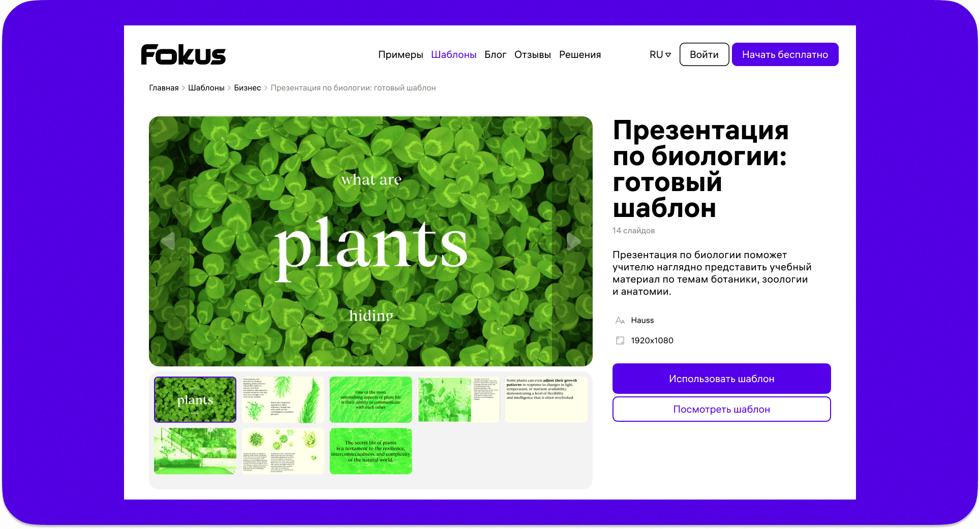Go to the next slide arrow
The image size is (980, 529).
click(573, 241)
